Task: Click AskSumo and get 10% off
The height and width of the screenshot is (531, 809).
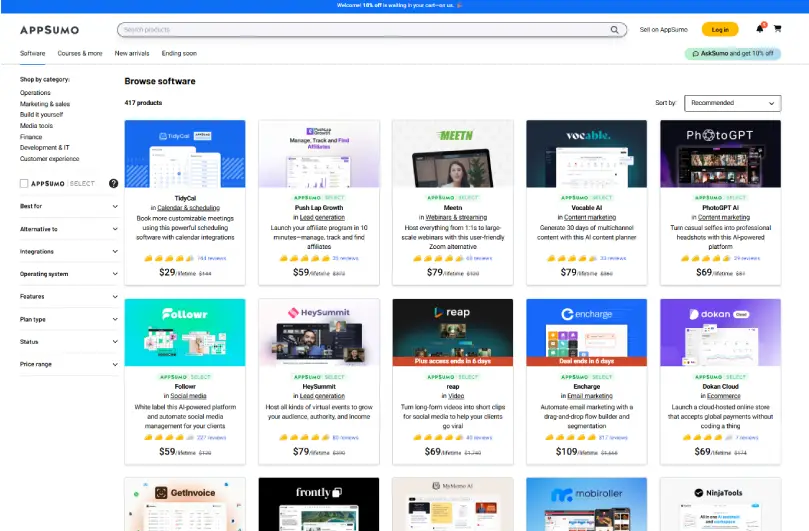Action: (x=733, y=54)
